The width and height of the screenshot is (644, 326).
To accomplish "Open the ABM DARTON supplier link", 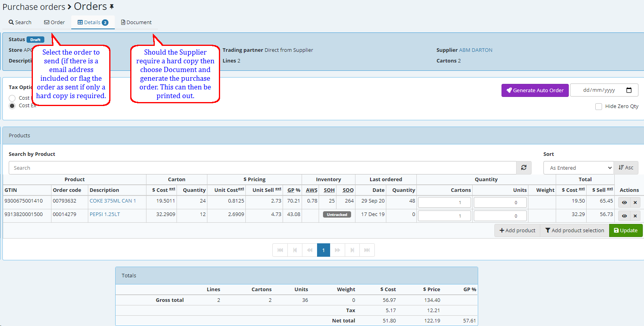I will (x=475, y=50).
